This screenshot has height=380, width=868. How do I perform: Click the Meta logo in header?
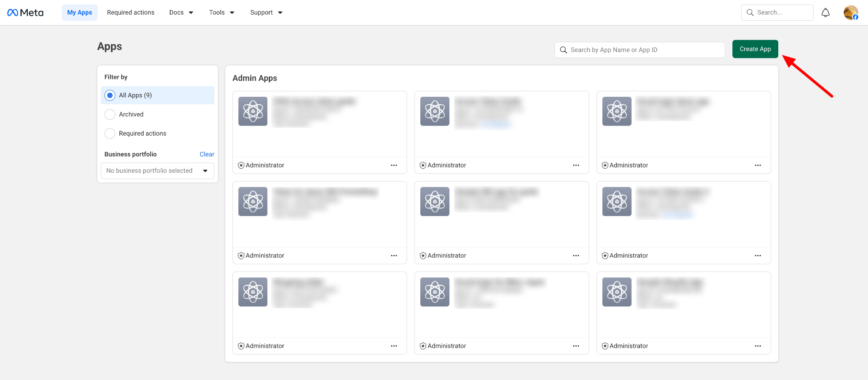point(25,12)
